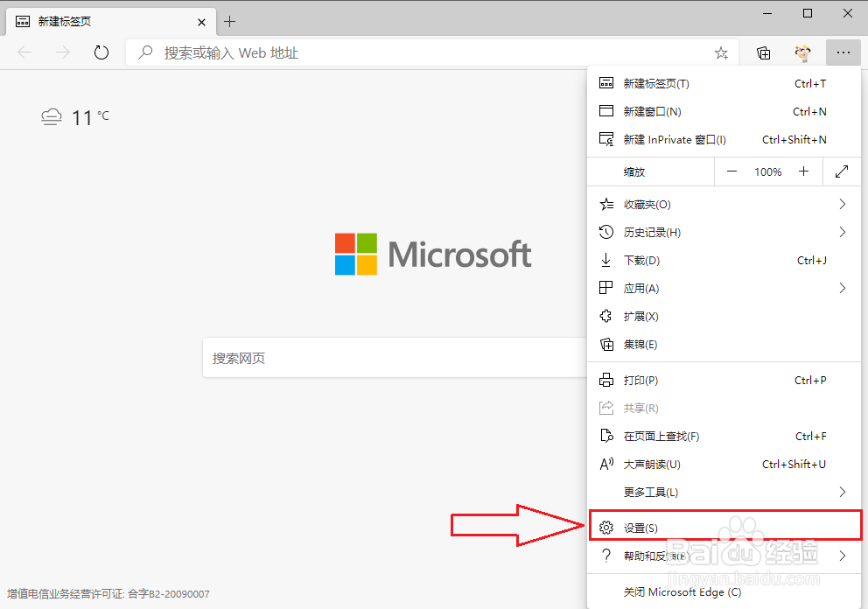Open the user profile avatar
The width and height of the screenshot is (868, 609).
pos(802,53)
